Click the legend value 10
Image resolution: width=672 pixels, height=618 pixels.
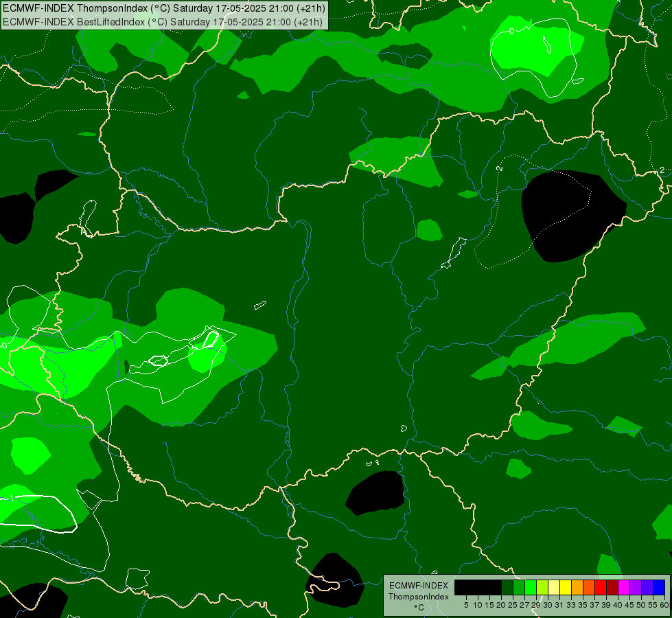478,605
